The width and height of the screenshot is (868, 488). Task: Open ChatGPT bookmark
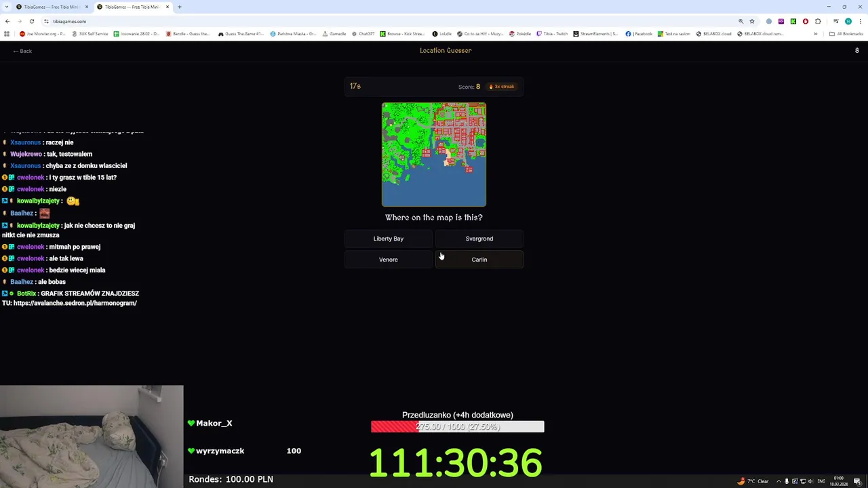coord(363,34)
